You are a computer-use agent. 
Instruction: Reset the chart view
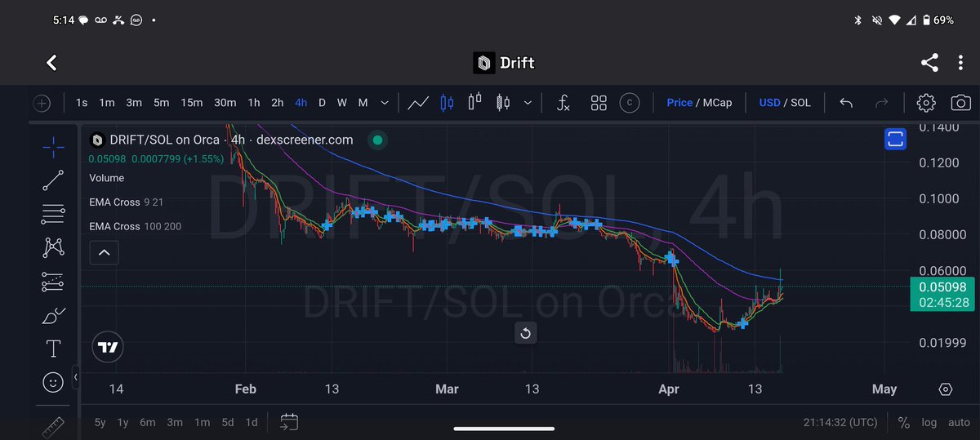pyautogui.click(x=526, y=333)
